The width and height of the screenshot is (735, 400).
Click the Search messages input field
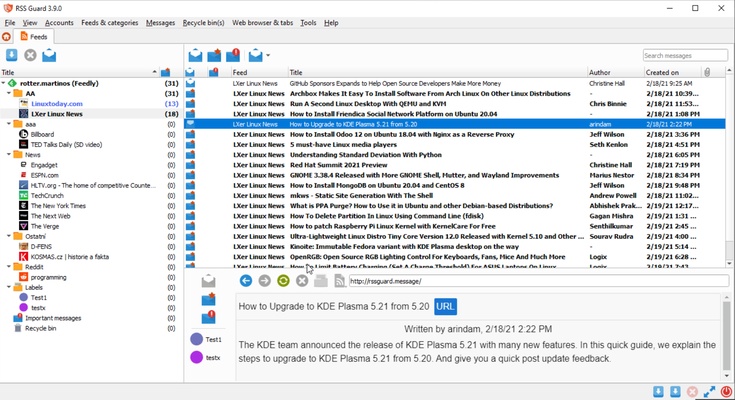pyautogui.click(x=684, y=55)
